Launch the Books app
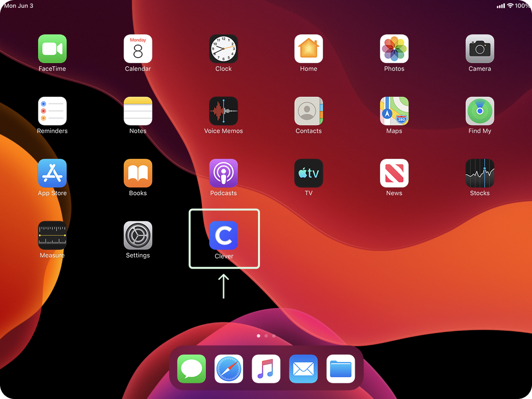The height and width of the screenshot is (399, 532). (x=138, y=173)
